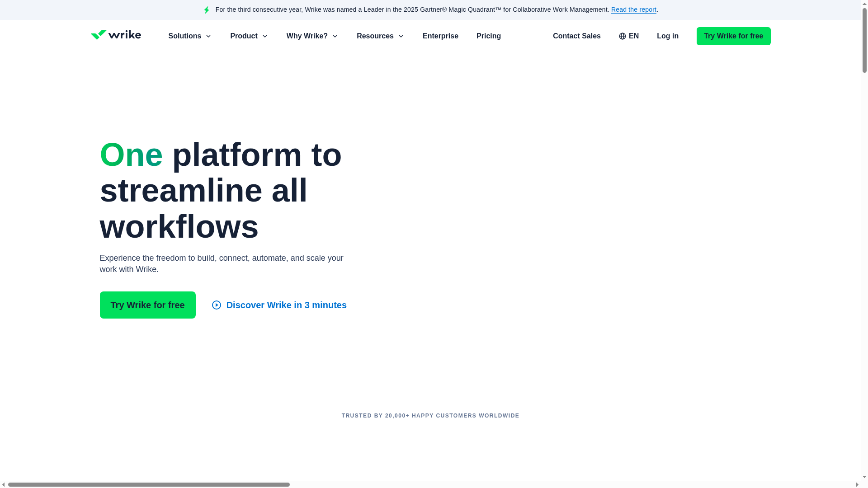The width and height of the screenshot is (868, 488).
Task: Click the horizontal scrollbar thumb
Action: 149,484
